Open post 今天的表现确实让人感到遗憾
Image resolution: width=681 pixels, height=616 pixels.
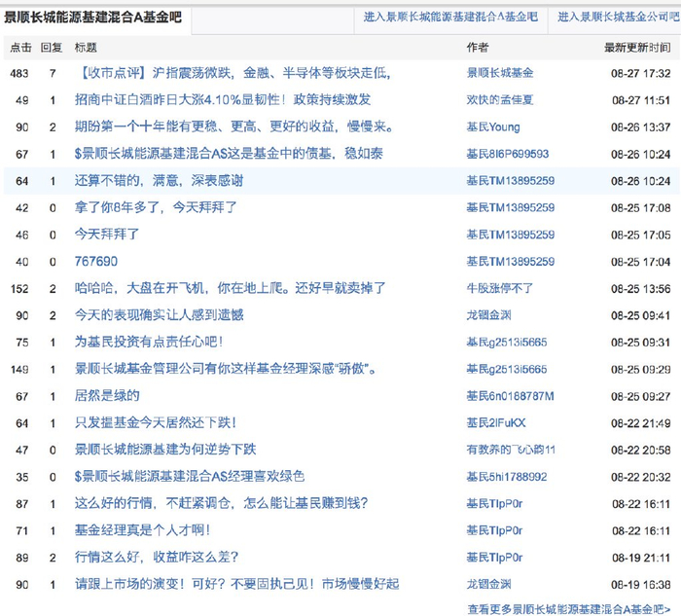(x=159, y=315)
